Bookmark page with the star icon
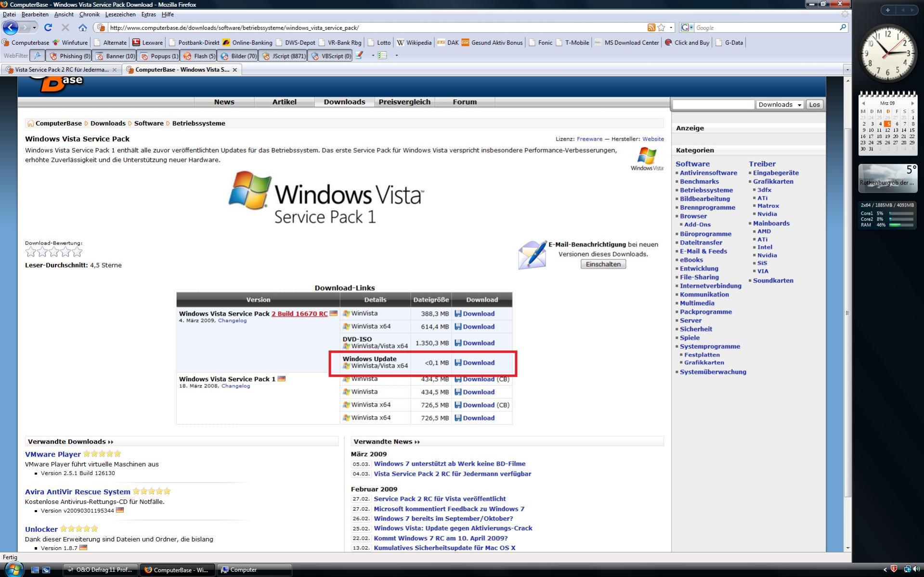The height and width of the screenshot is (577, 924). click(x=661, y=27)
